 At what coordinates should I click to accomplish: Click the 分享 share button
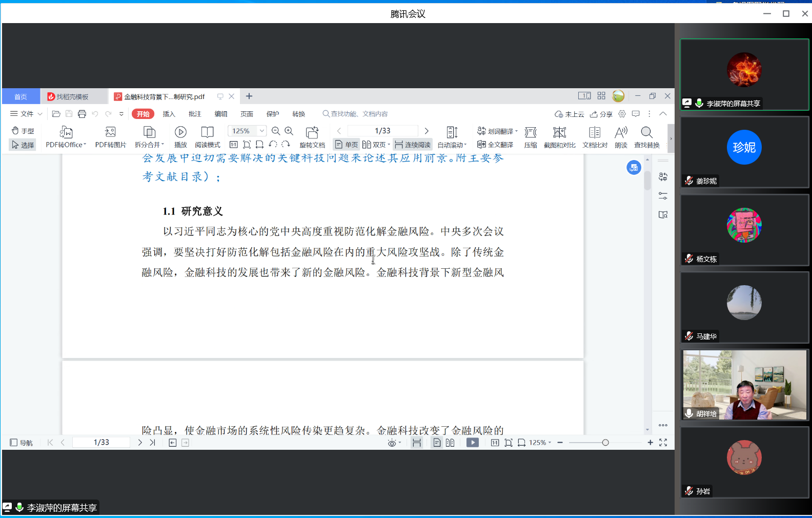601,114
